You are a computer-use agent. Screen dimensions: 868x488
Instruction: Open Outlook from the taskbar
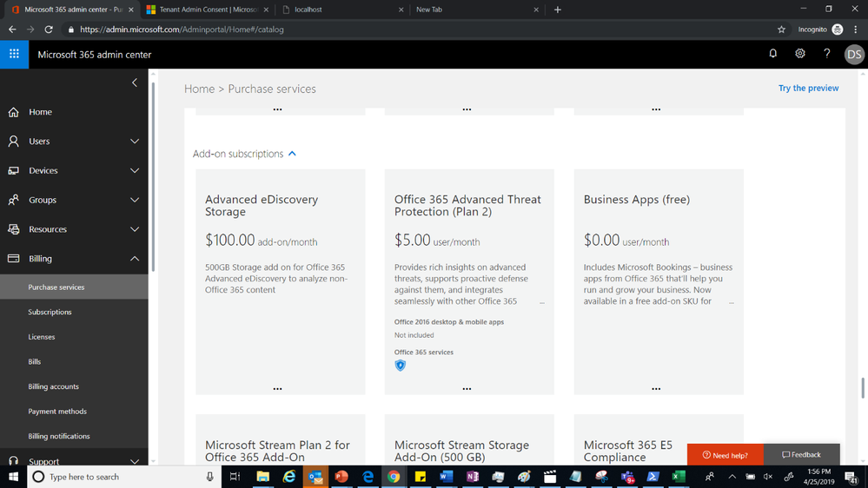tap(315, 477)
